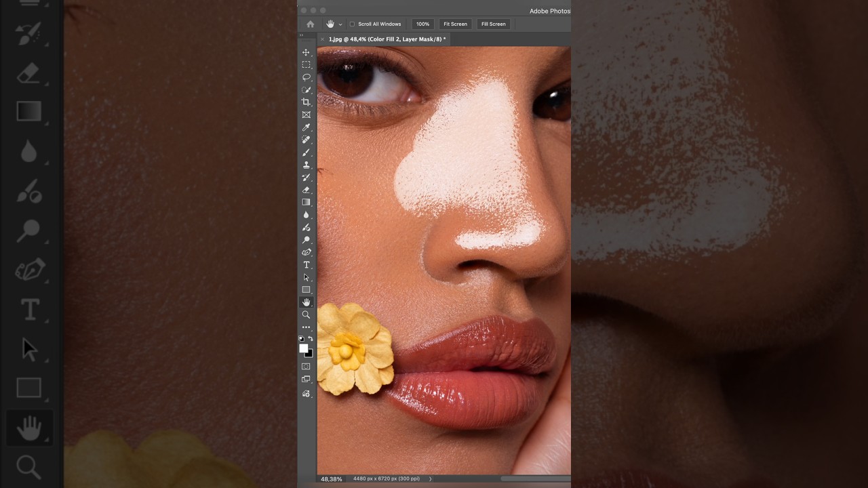Select the Move tool

coord(306,52)
